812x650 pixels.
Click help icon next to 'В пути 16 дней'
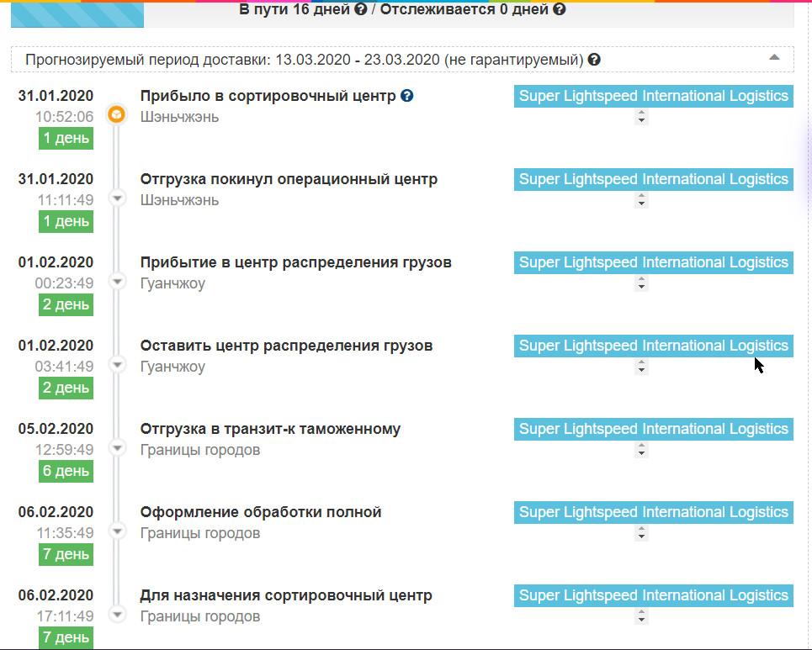tap(361, 8)
